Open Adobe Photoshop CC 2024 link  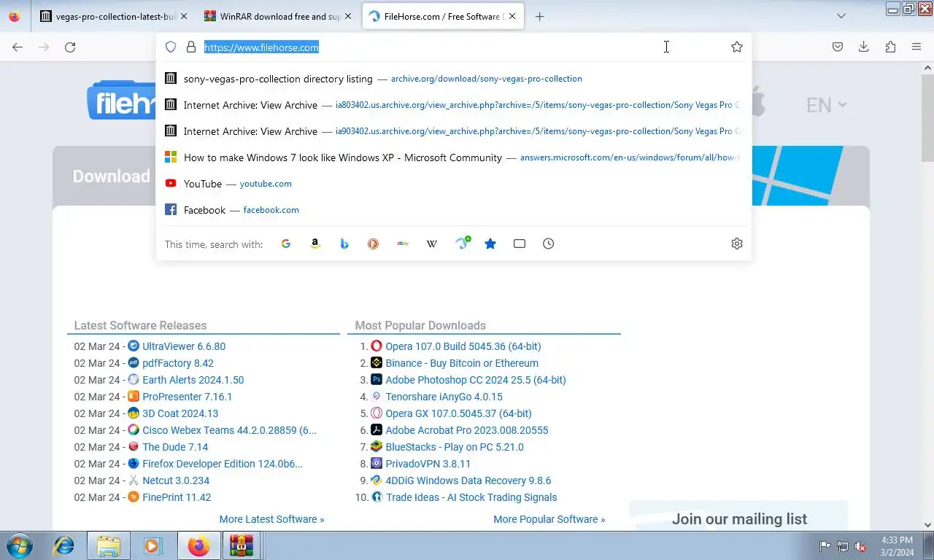coord(476,380)
